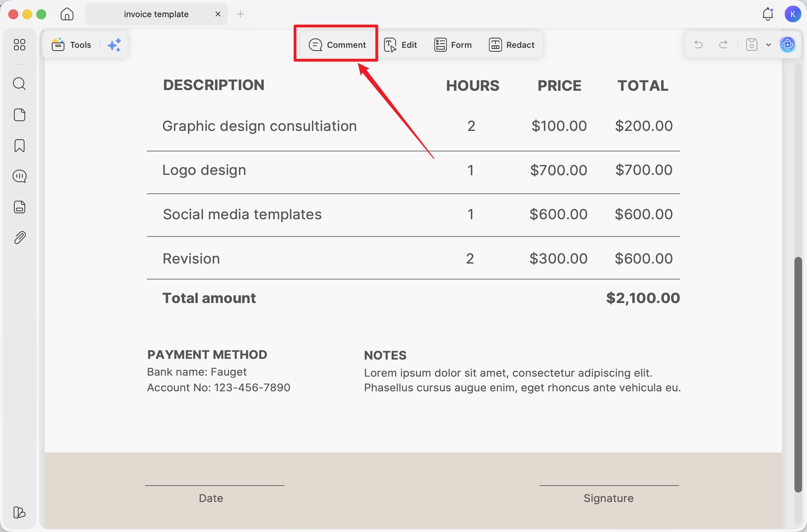The width and height of the screenshot is (807, 532).
Task: Switch to Form mode
Action: (x=453, y=45)
